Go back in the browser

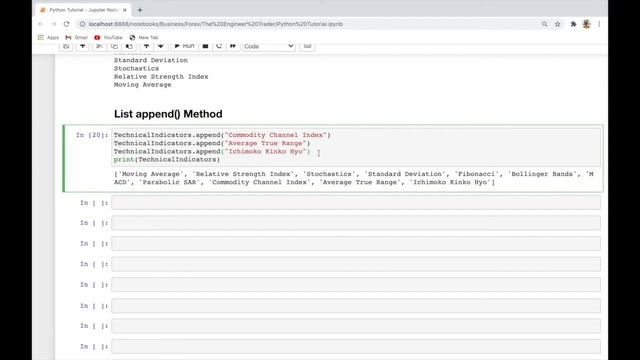pyautogui.click(x=40, y=24)
